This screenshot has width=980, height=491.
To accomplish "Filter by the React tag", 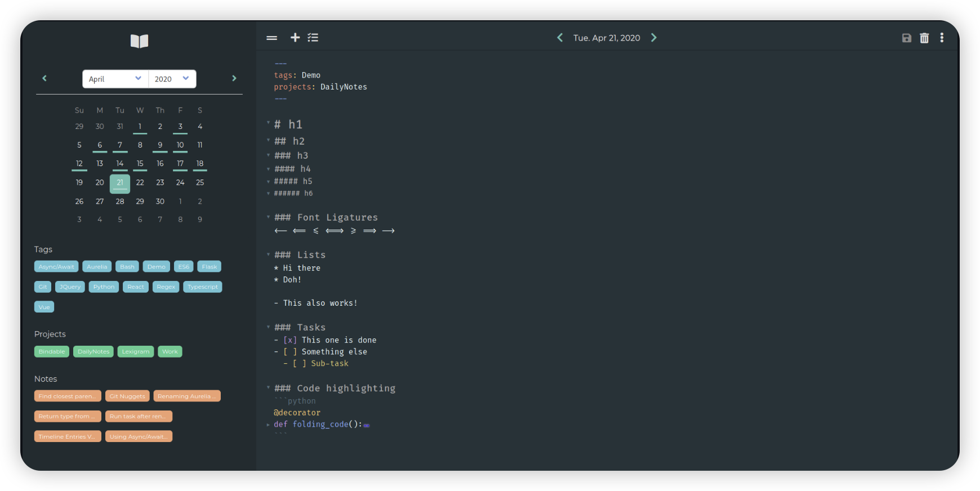I will pos(136,287).
